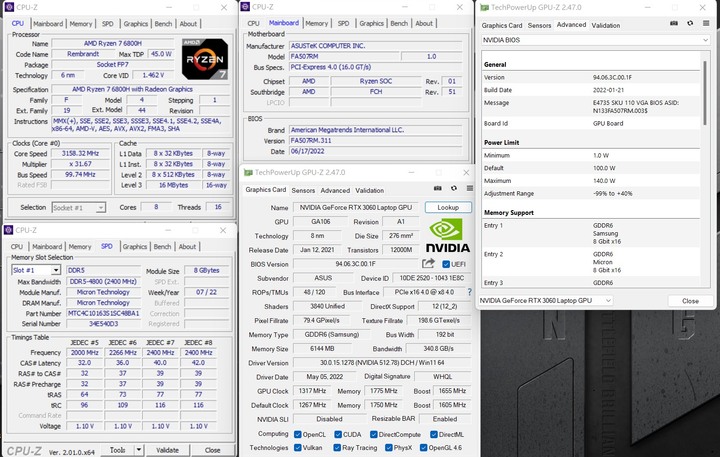Click the scrollbar in GPU-Z Advanced panel
720x457 pixels.
(x=705, y=92)
